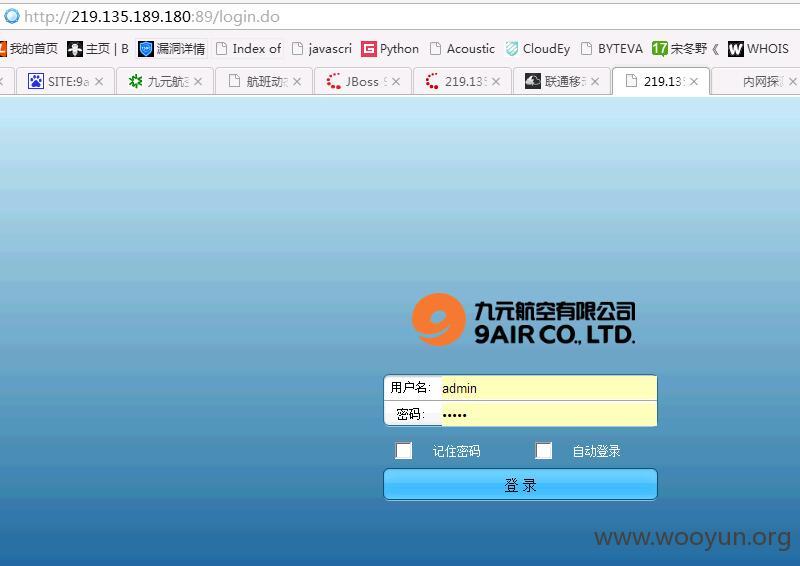This screenshot has height=566, width=800.
Task: Switch to the 航班动 tab
Action: (263, 82)
